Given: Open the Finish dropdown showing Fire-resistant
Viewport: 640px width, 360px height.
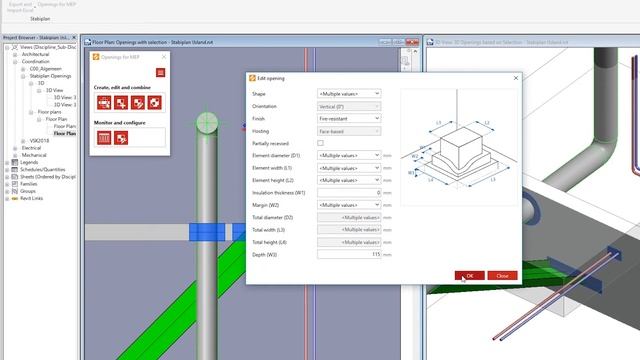Looking at the screenshot, I should tap(349, 119).
